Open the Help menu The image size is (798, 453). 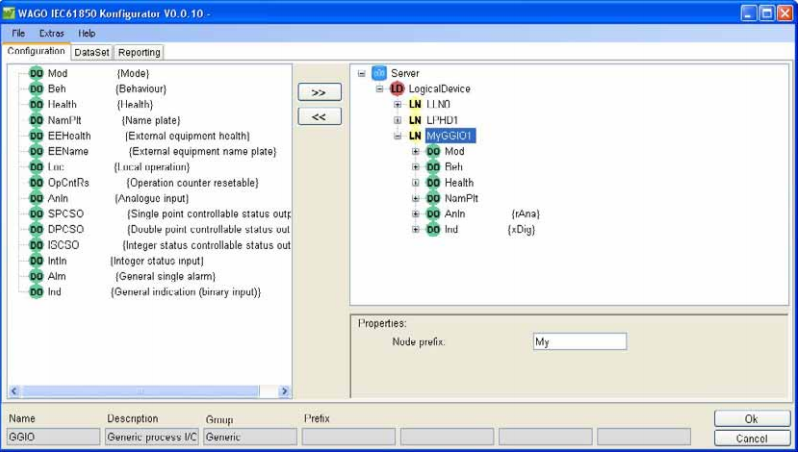point(87,34)
